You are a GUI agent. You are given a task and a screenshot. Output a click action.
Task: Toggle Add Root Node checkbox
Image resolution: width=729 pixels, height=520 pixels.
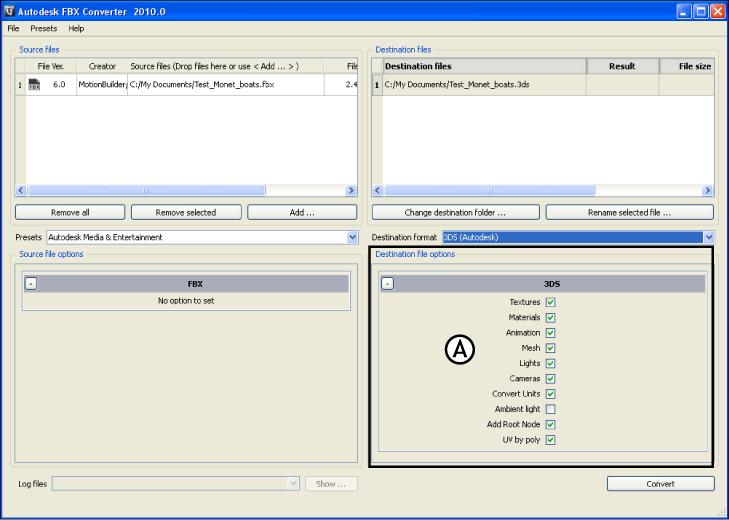pyautogui.click(x=550, y=425)
